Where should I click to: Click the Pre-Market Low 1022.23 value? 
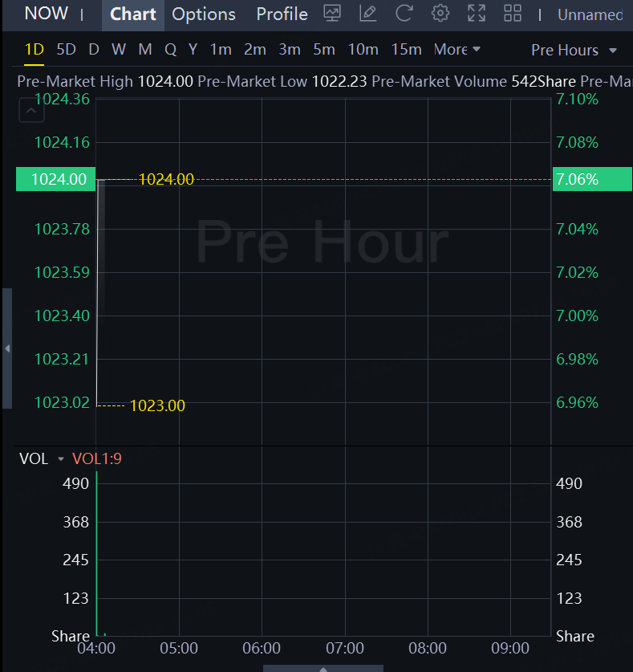(x=339, y=81)
